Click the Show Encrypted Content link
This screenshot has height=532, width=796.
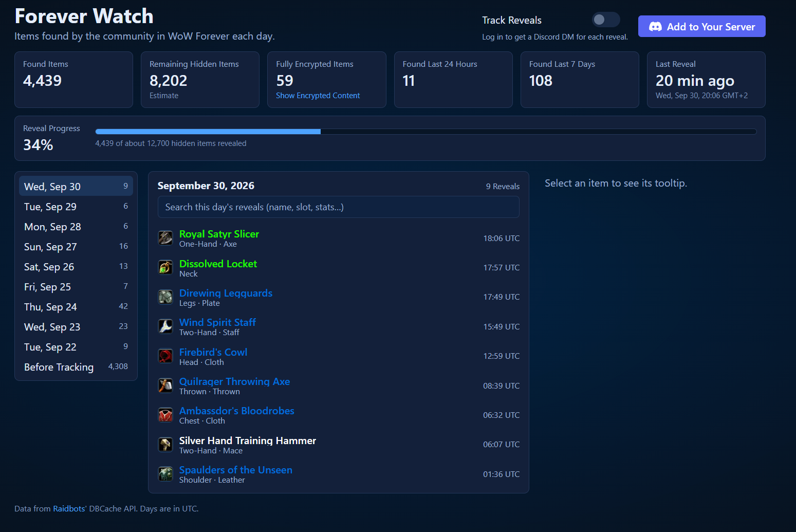[x=318, y=96]
